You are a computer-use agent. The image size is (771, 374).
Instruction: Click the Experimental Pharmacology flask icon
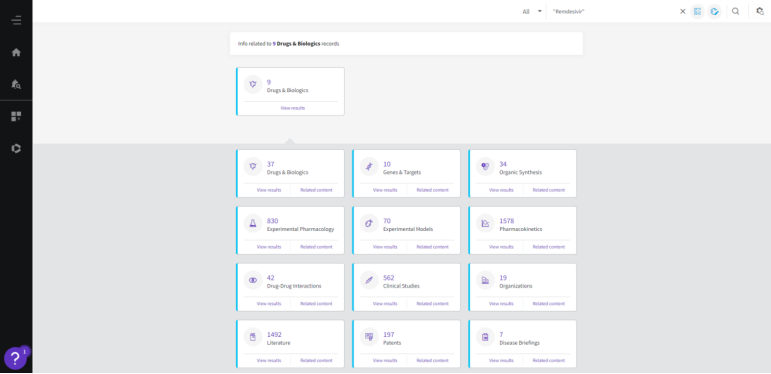click(253, 223)
